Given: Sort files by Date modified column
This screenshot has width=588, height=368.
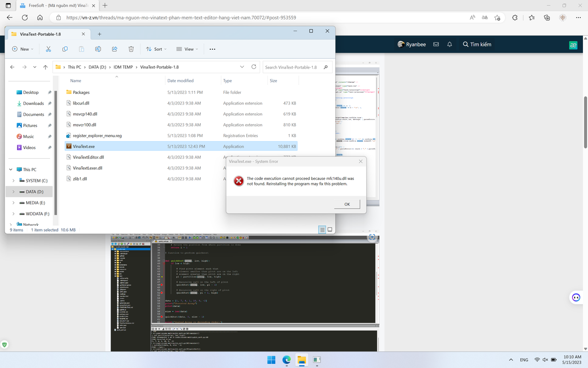Looking at the screenshot, I should 181,80.
